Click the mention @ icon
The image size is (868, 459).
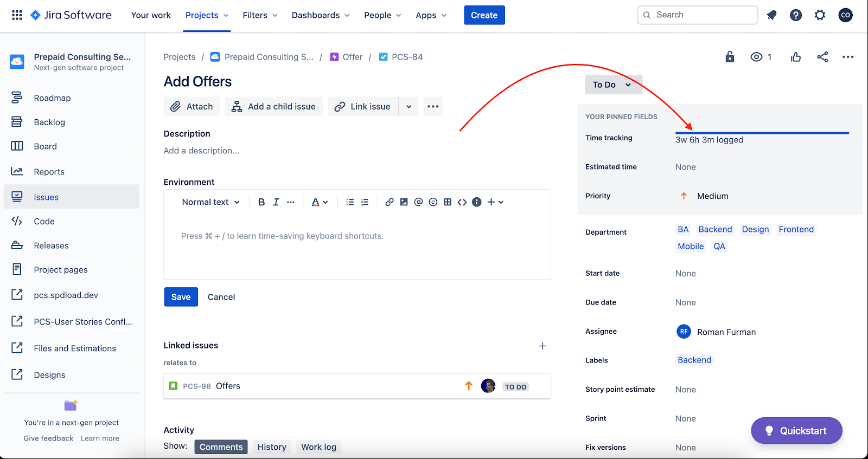point(418,202)
